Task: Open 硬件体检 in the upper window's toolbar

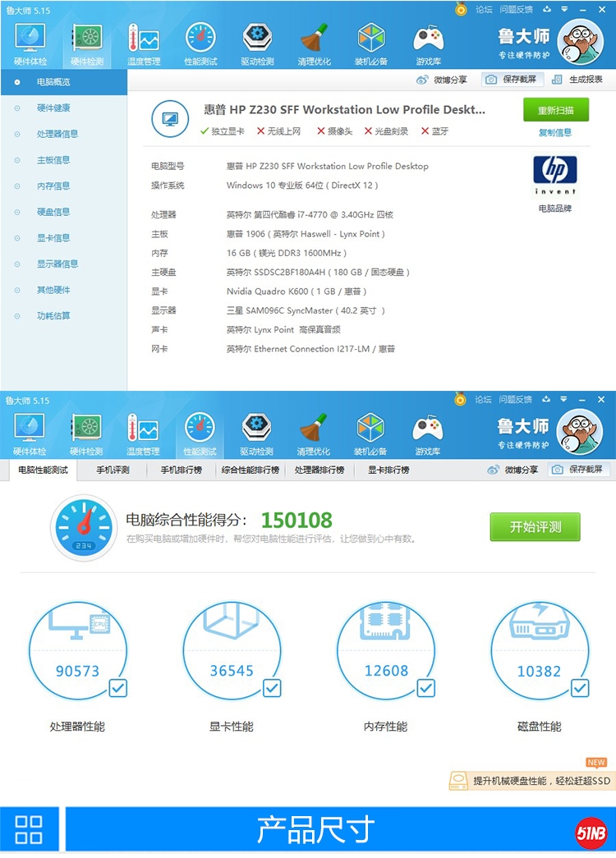Action: [30, 45]
